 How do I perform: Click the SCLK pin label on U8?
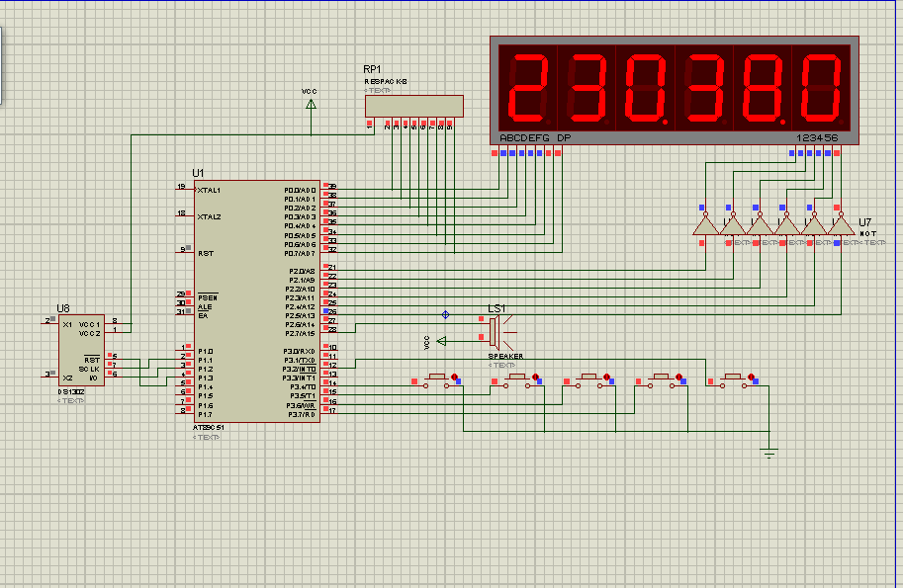tap(89, 369)
